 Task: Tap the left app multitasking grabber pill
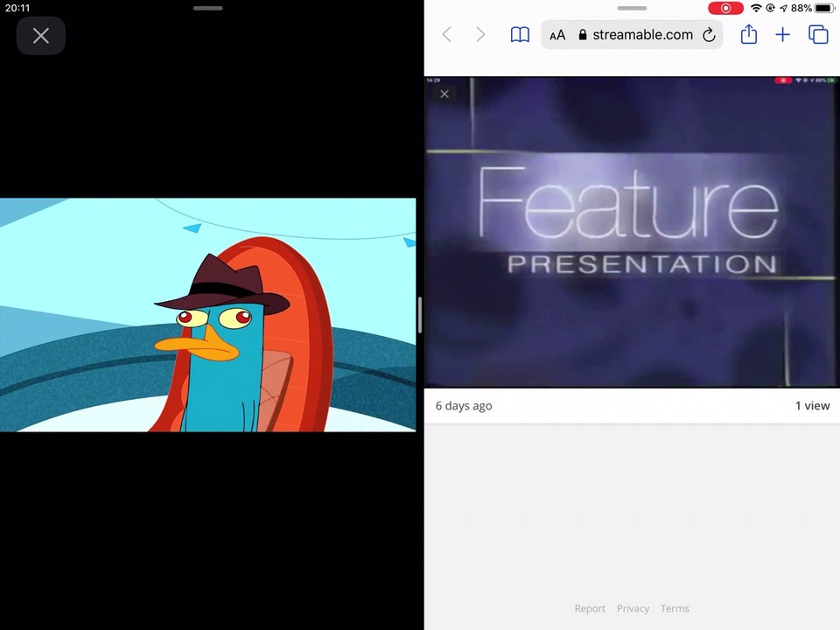pos(208,8)
